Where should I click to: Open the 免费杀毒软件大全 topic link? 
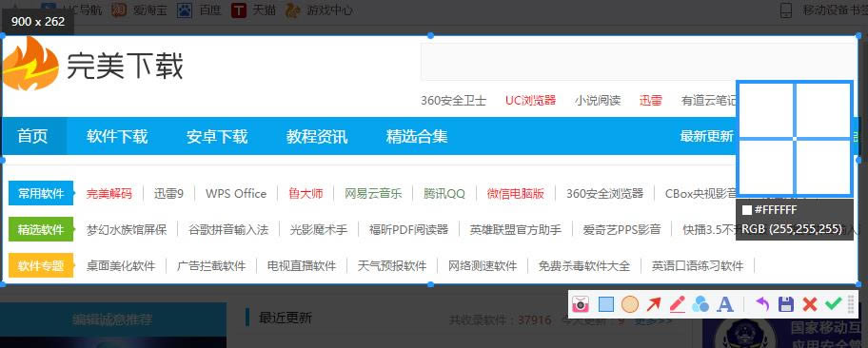584,266
